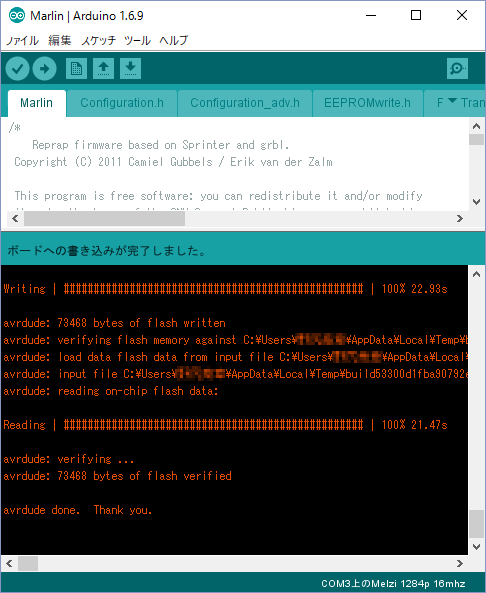Open the ツール menu
486x593 pixels.
(138, 40)
